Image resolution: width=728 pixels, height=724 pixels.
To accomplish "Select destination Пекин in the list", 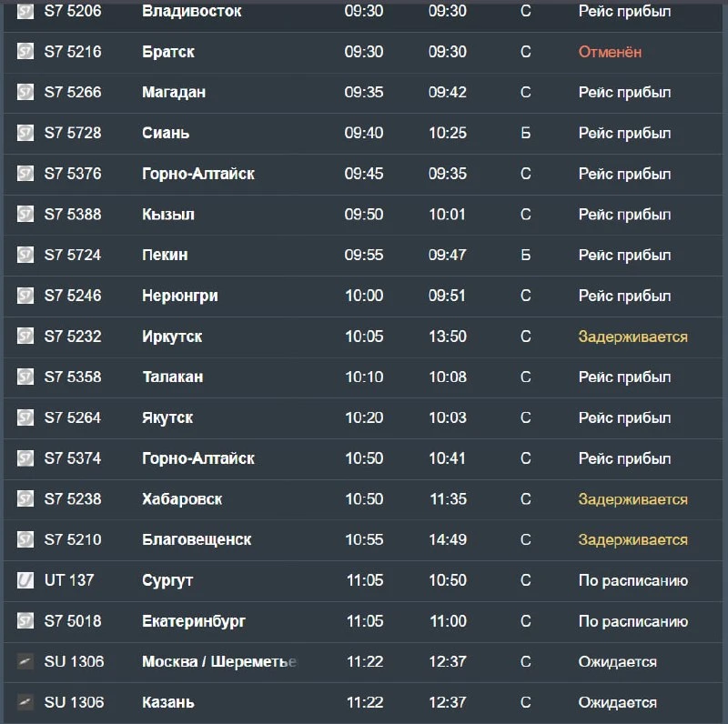I will click(165, 255).
